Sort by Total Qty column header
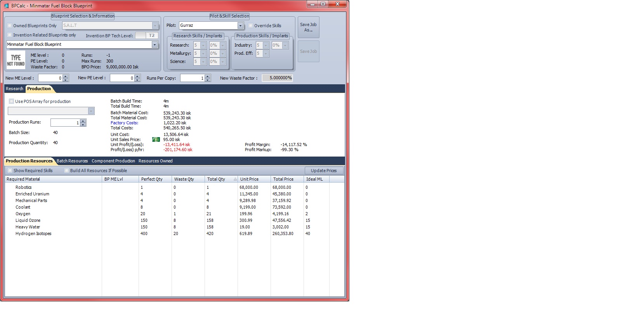The image size is (644, 317). coord(221,179)
